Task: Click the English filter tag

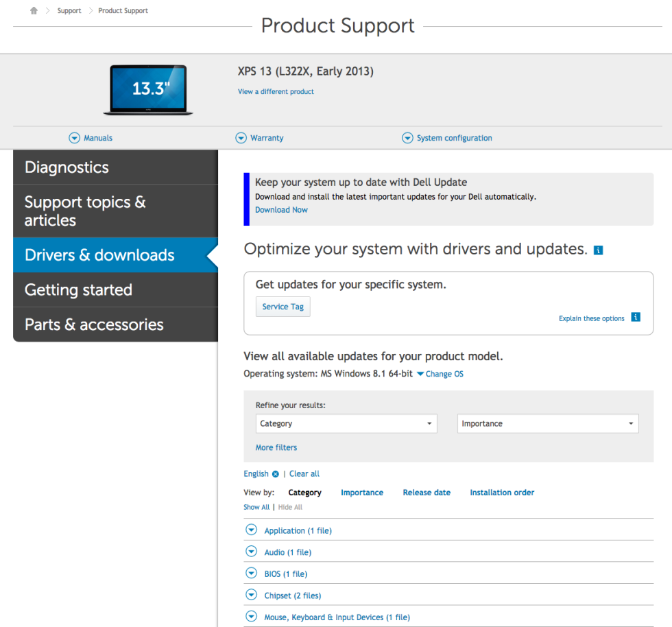Action: (256, 473)
